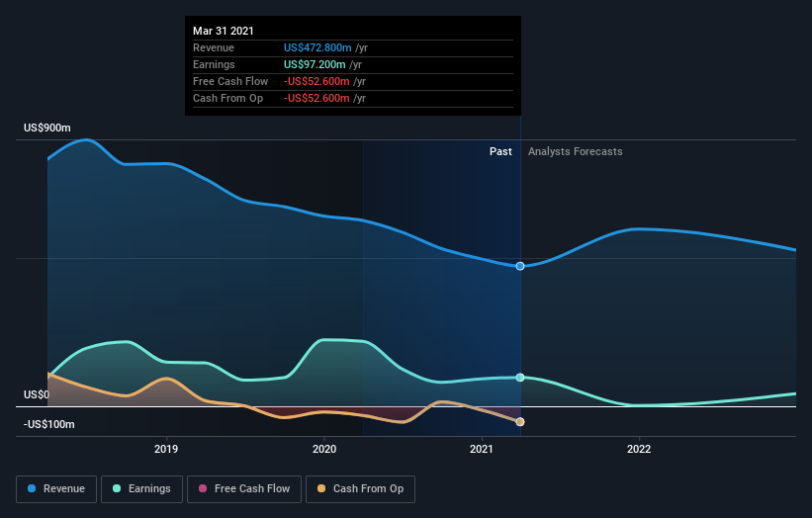Click the blue Revenue legend dot
812x518 pixels.
point(32,488)
